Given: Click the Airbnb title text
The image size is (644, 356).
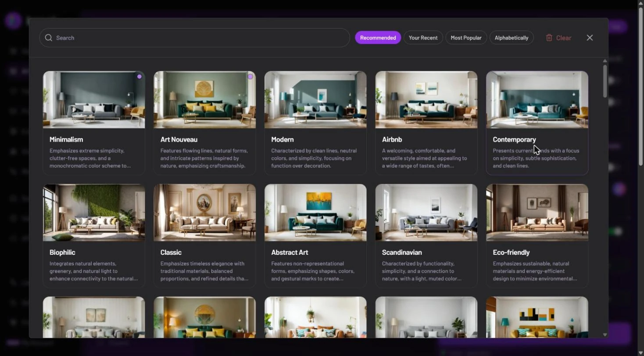Looking at the screenshot, I should coord(392,139).
